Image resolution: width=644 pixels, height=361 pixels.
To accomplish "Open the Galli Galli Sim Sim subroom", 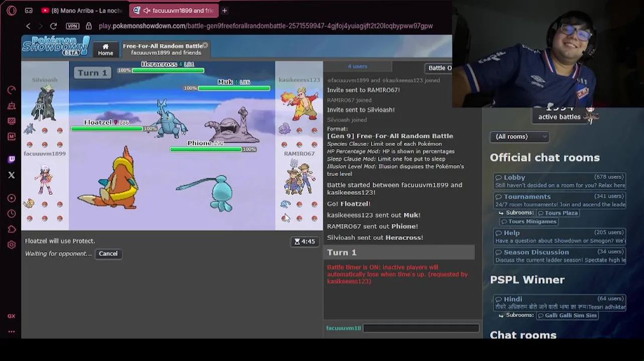I will (567, 315).
